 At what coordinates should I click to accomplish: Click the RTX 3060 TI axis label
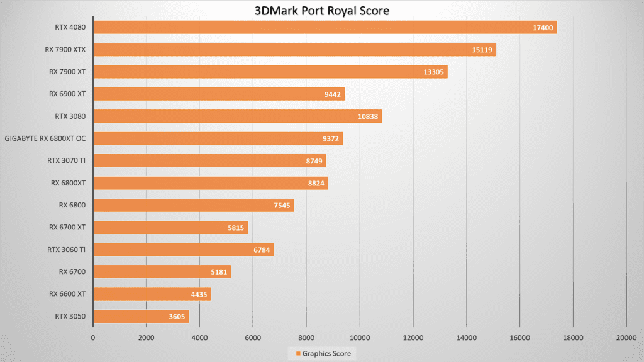click(x=66, y=250)
